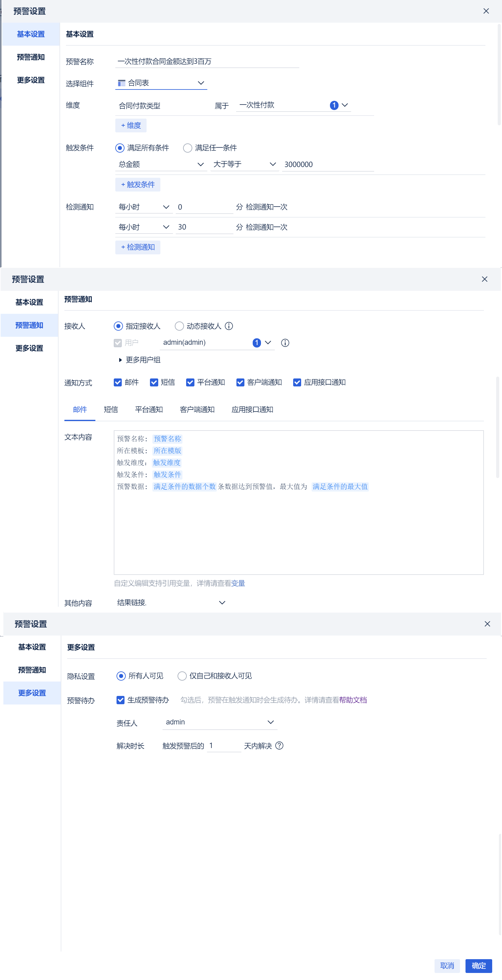Switch to the 邮件 content tab
502x980 pixels.
click(x=80, y=410)
